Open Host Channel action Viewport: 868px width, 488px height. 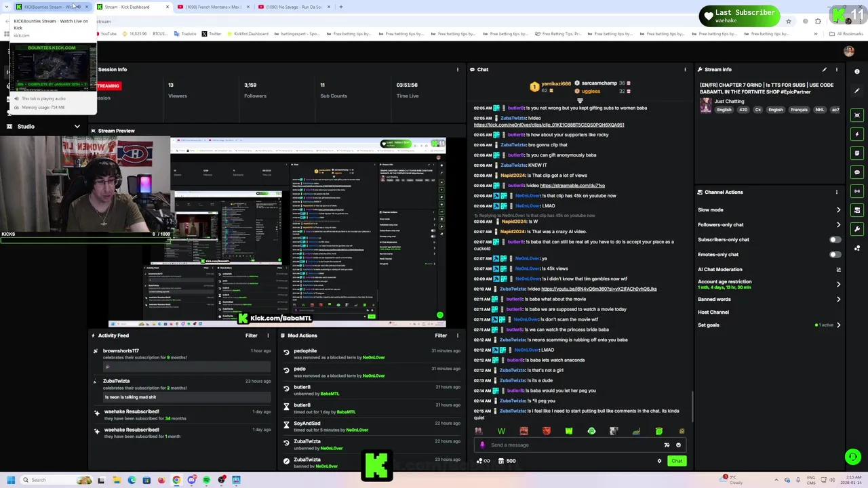click(x=713, y=312)
